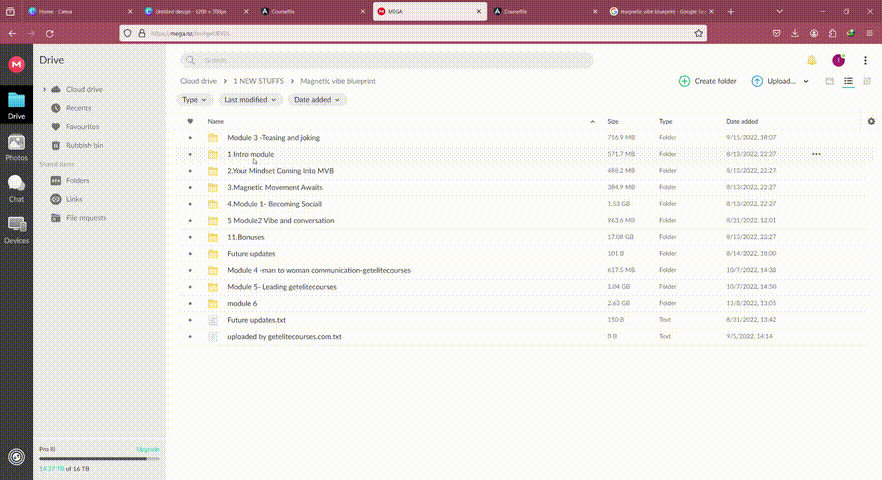Click the storage usage progress bar

click(100, 459)
